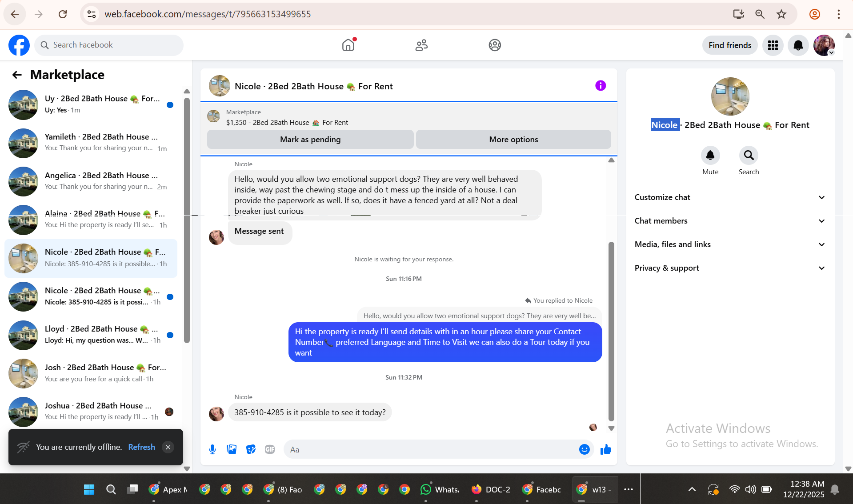853x504 pixels.
Task: Open Lloyd conversation in list
Action: pyautogui.click(x=91, y=335)
